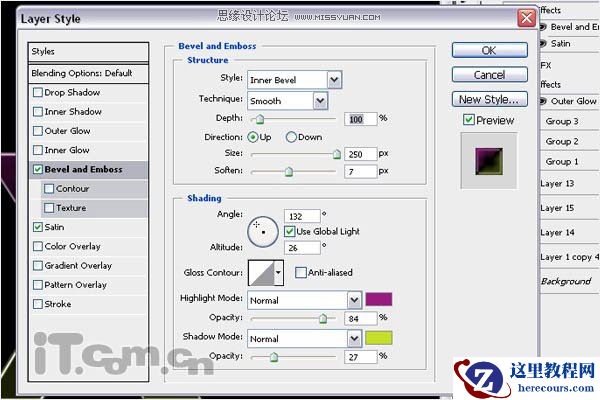Select Layer 1 copy 4 in Layers panel
Screen dimensions: 600x400
click(569, 257)
